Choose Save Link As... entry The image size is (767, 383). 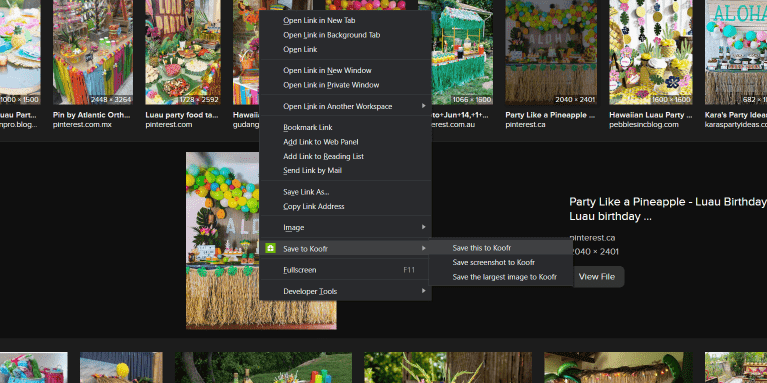pos(345,192)
